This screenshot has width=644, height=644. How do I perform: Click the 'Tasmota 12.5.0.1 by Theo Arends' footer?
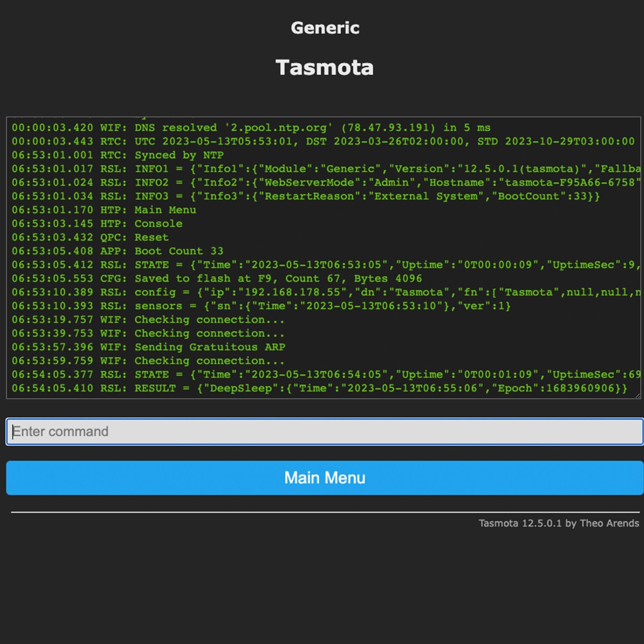point(559,523)
